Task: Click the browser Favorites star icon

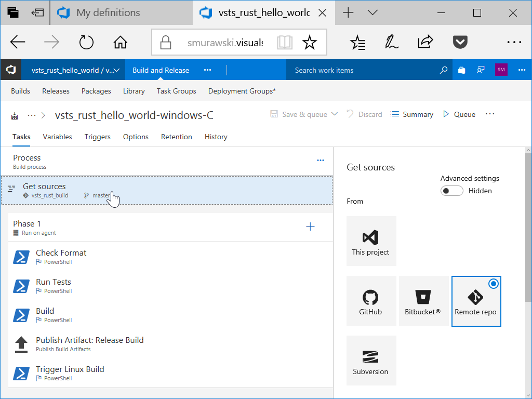Action: [310, 43]
